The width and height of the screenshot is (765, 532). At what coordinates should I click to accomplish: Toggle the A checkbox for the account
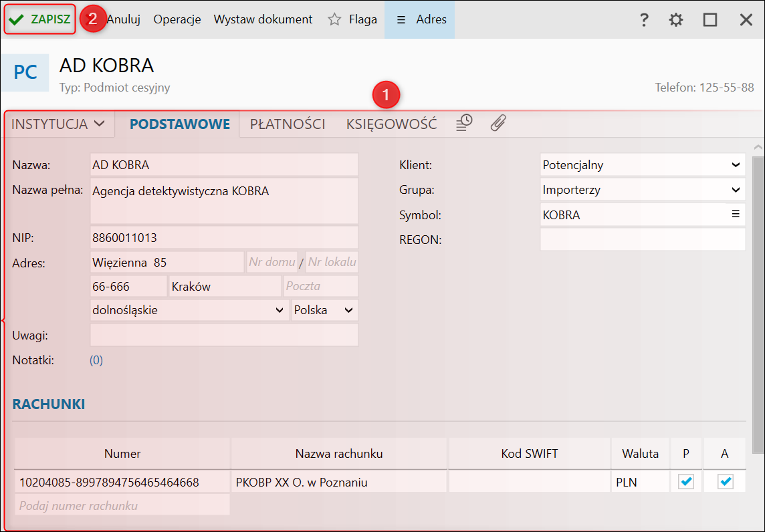point(725,482)
